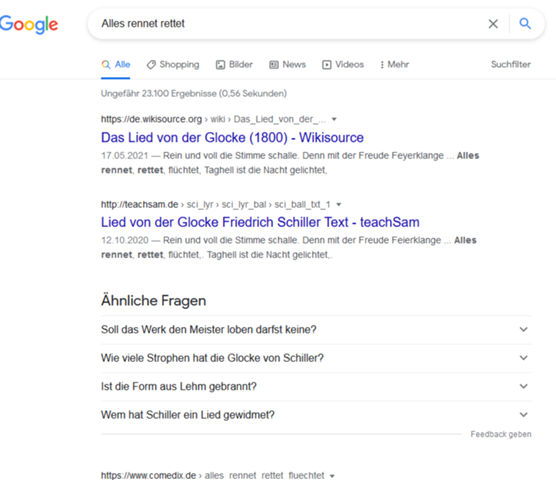Click the blue magnifier search button
Viewport: 556px width, 480px height.
525,23
